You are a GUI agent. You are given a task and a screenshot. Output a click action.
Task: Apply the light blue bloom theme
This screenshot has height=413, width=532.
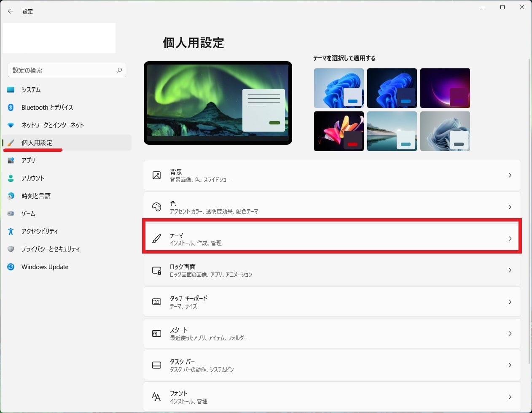(339, 88)
